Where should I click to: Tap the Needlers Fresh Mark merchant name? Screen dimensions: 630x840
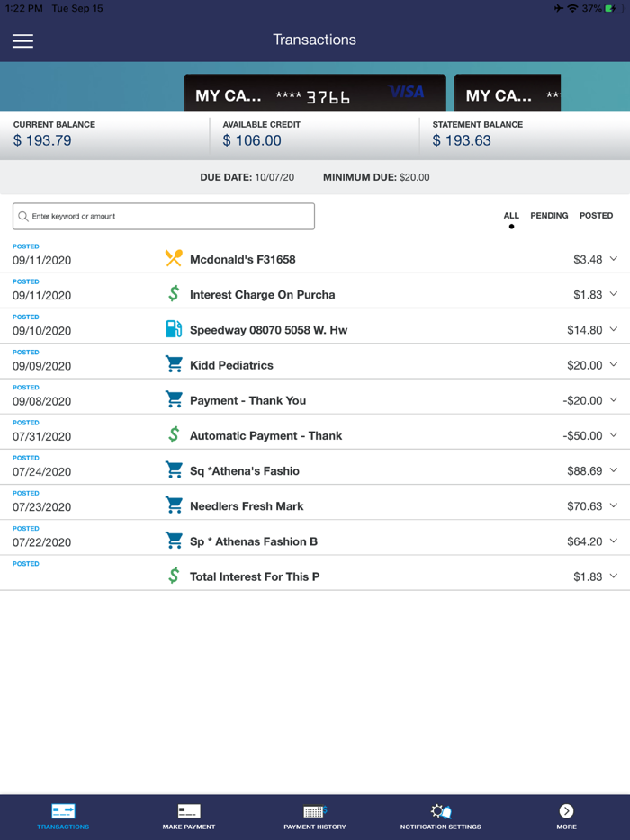(247, 506)
